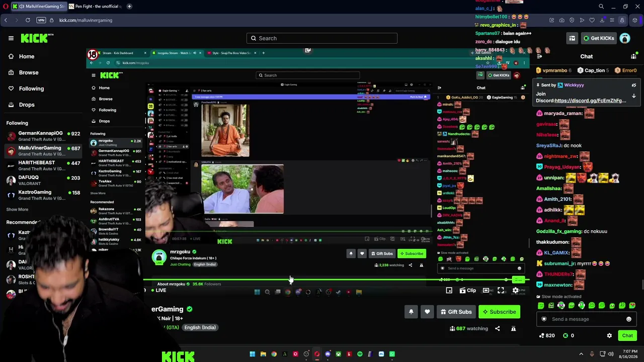Screen dimensions: 644x362
Task: Open Browse in the sidebar
Action: [29, 72]
